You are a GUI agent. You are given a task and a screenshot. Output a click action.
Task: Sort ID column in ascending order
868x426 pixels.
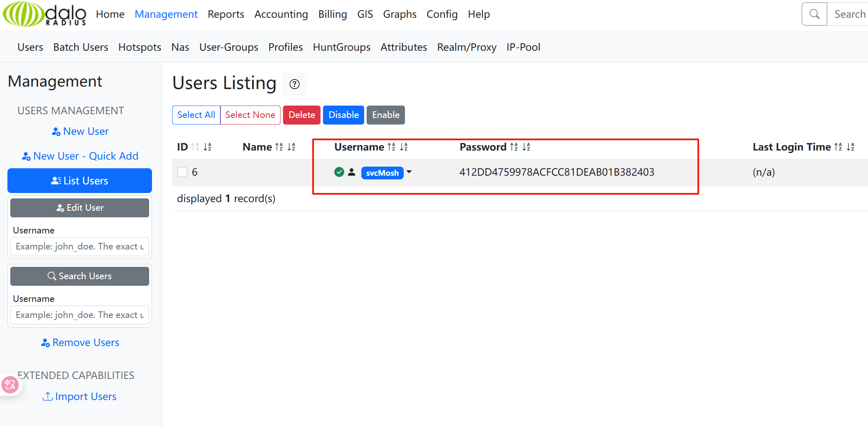point(195,147)
